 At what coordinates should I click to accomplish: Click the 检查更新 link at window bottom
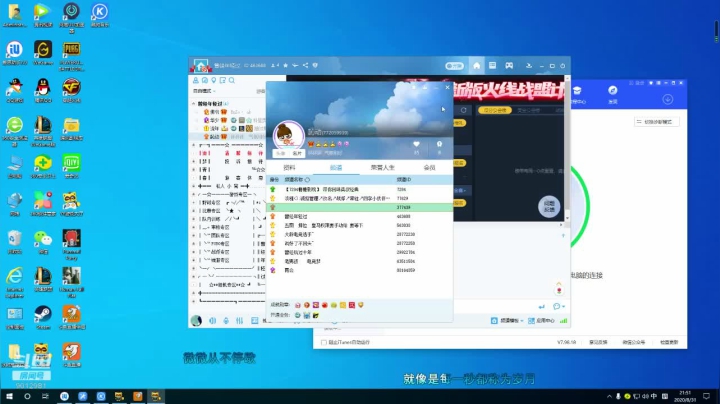pyautogui.click(x=669, y=342)
